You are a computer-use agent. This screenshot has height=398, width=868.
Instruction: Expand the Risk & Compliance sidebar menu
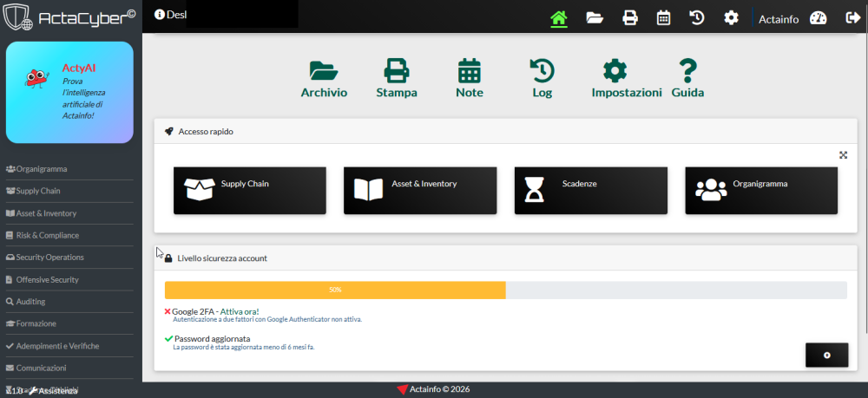[x=69, y=235]
